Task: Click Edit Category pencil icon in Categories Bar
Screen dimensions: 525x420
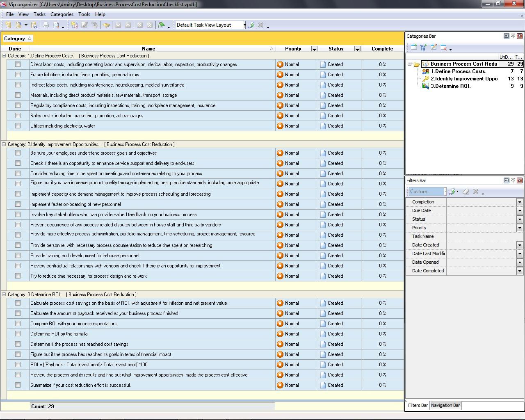Action: pos(434,48)
